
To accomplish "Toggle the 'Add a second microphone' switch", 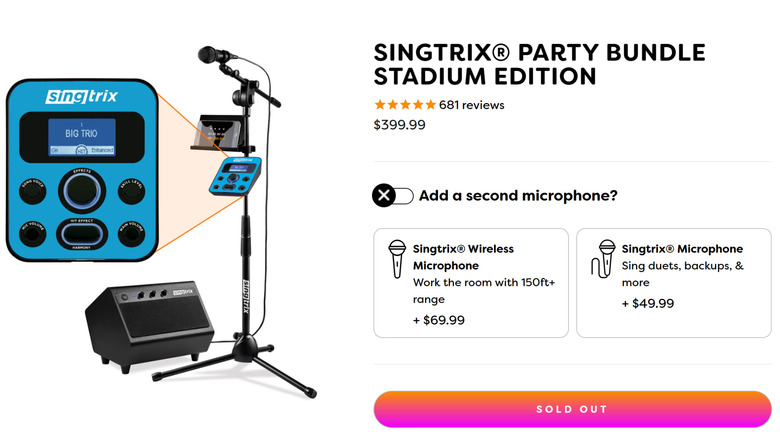I will 392,195.
